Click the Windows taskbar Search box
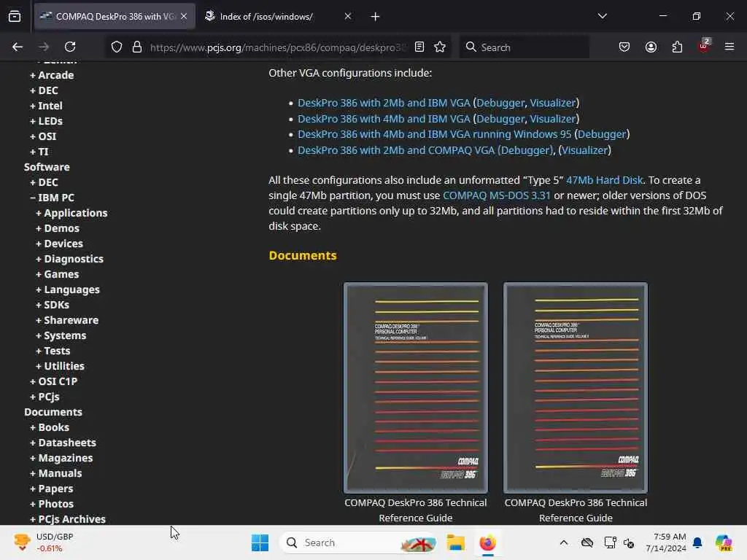747x560 pixels. coord(359,542)
